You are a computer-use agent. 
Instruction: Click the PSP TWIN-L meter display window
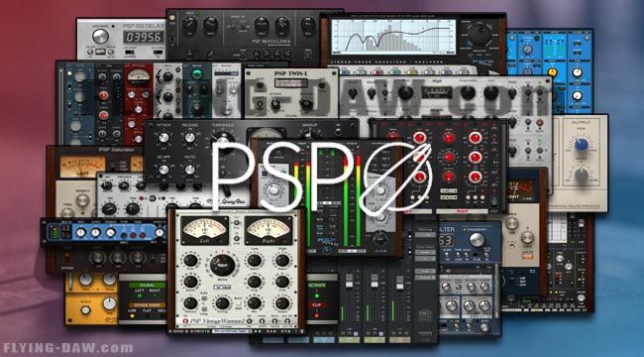coord(290,82)
